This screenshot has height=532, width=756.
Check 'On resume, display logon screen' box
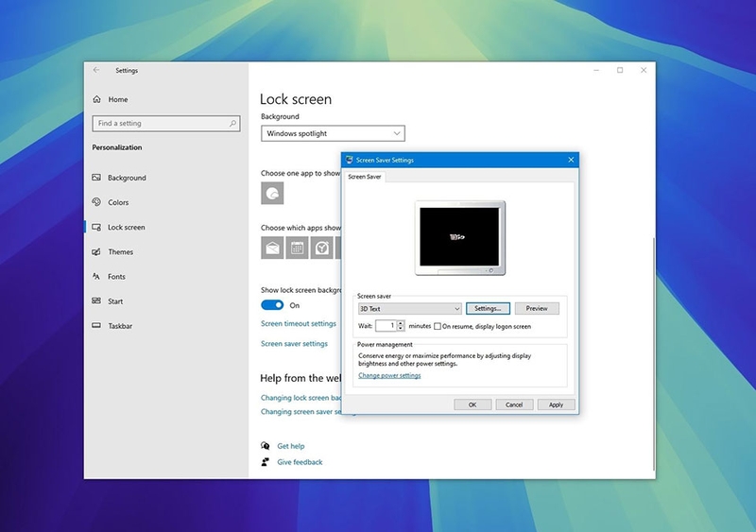pos(438,326)
